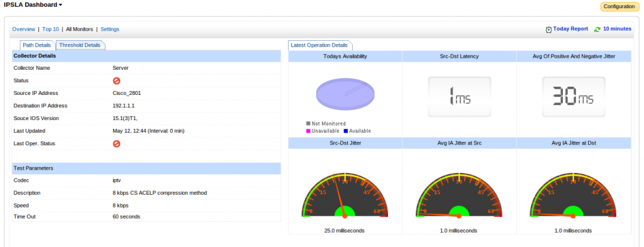
Task: Click the Source IP Address label
Action: point(36,93)
